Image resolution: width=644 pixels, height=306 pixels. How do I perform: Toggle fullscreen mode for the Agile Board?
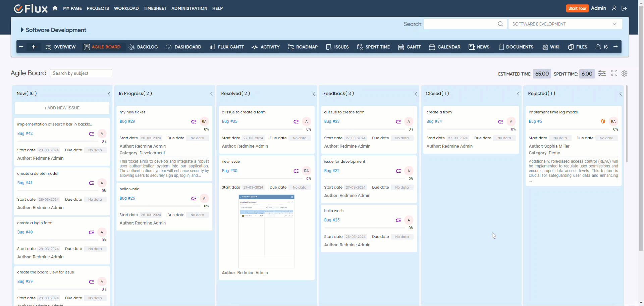[614, 73]
